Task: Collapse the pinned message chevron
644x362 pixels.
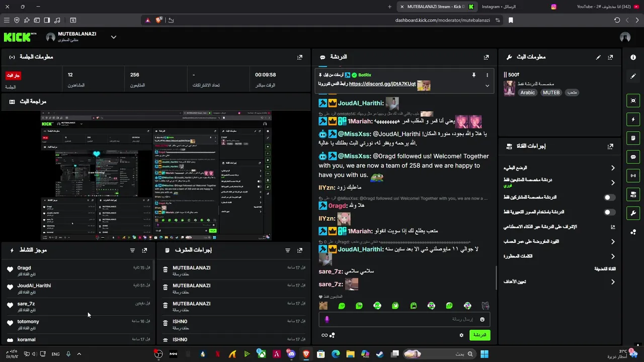Action: coord(487,85)
